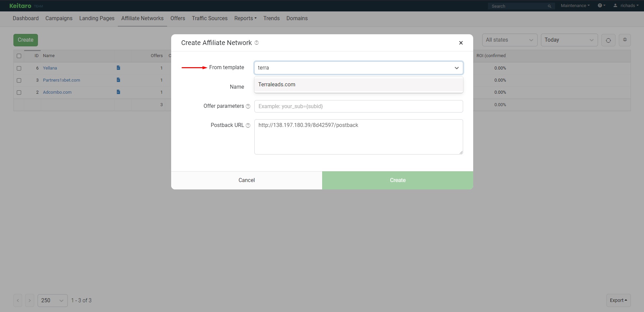
Task: Open the notes icon in Partners1xbet.com row
Action: pyautogui.click(x=118, y=80)
